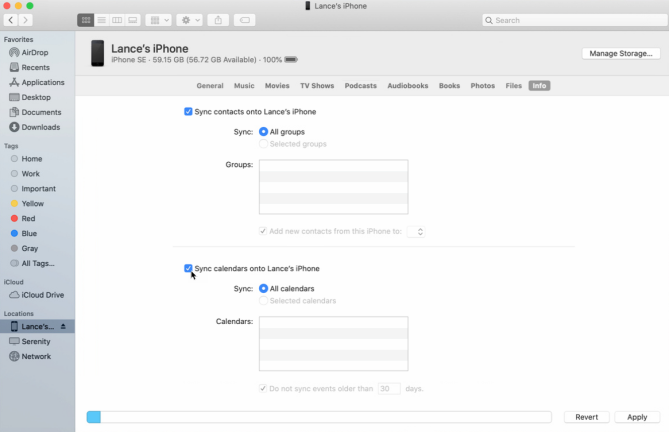Open iCloud Drive in sidebar

(x=37, y=295)
